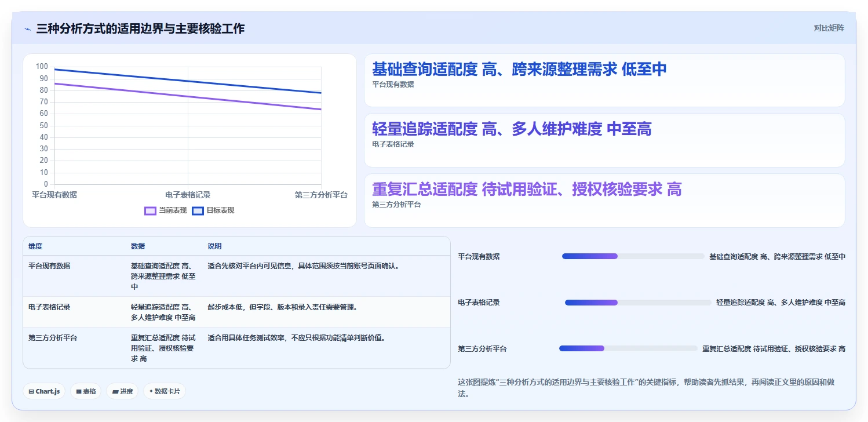Click progress value 重复汇总适配度 待试用验证、授权核验要求 高
This screenshot has width=868, height=422.
[x=774, y=349]
